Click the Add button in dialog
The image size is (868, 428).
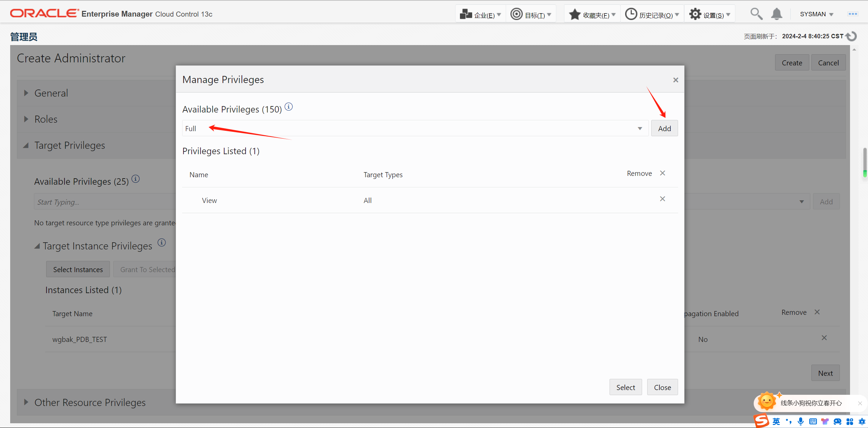(664, 128)
